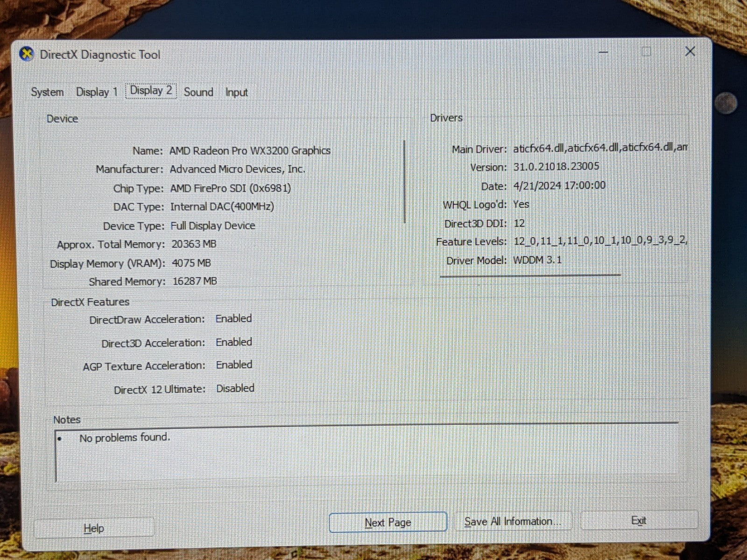Click the greyed-out maximize window icon
This screenshot has width=747, height=560.
646,52
